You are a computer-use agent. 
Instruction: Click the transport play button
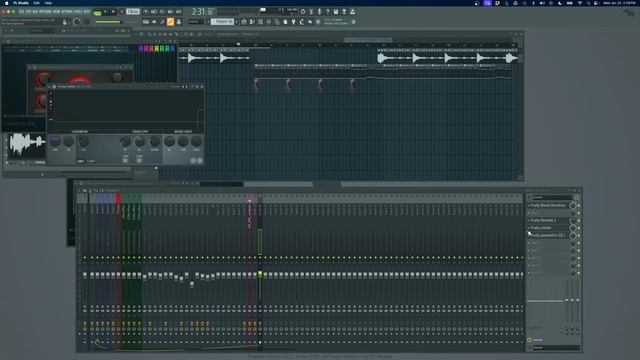[105, 12]
